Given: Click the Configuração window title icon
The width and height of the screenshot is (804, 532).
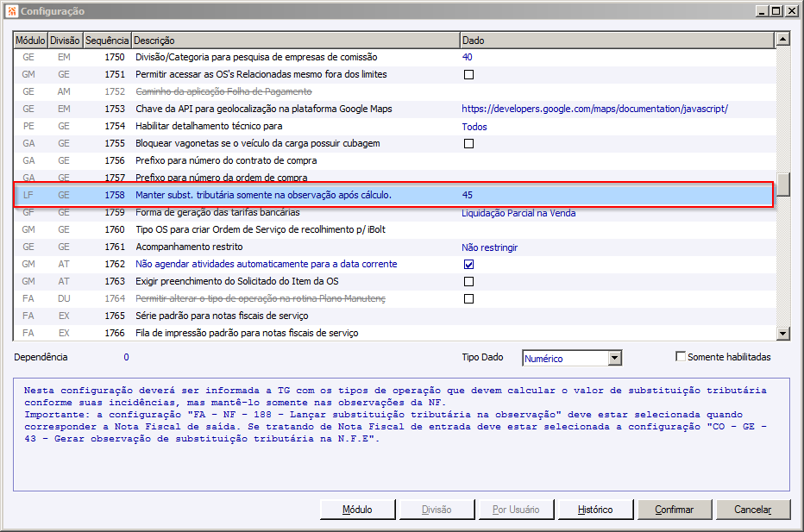Looking at the screenshot, I should point(12,10).
